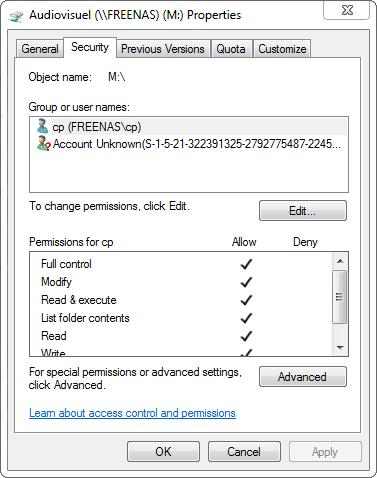Click the network drive icon in title bar
Image resolution: width=377 pixels, height=478 pixels.
click(16, 16)
